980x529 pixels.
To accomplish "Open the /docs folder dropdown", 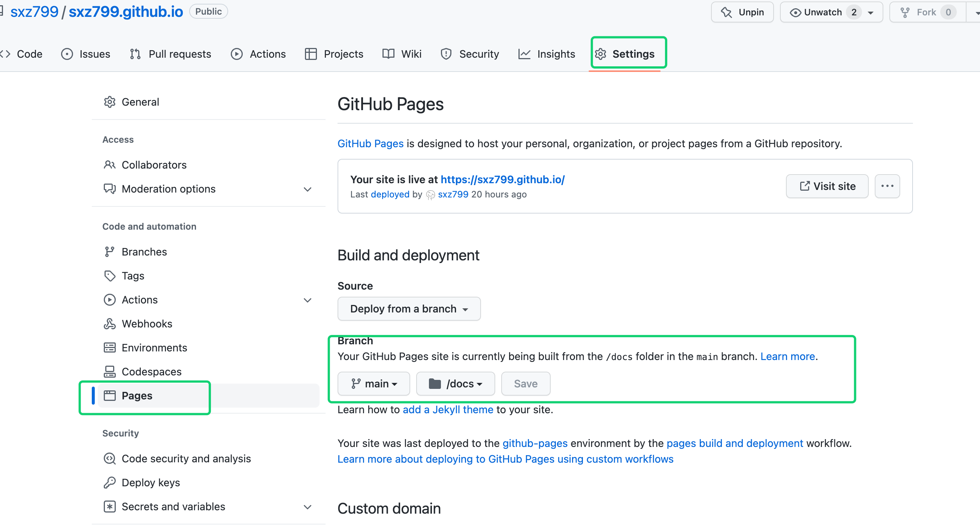I will pyautogui.click(x=455, y=383).
